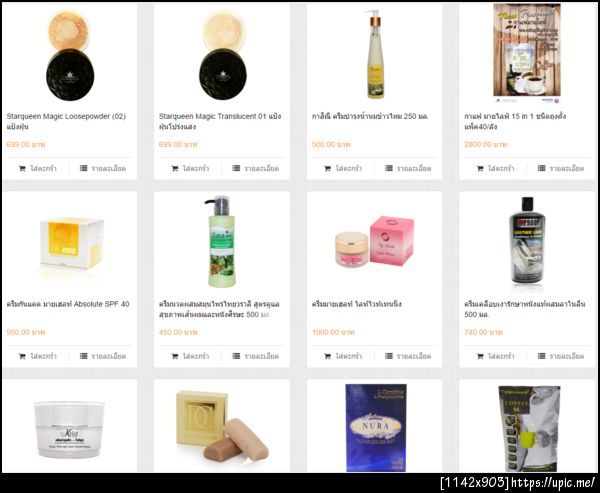
Task: Open the Absolute SPF 40 sunscreen title link
Action: (68, 304)
